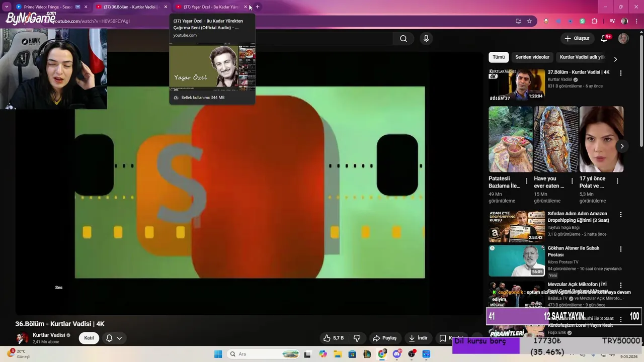Open the Windows Start menu
Image resolution: width=644 pixels, height=362 pixels.
coord(218,354)
